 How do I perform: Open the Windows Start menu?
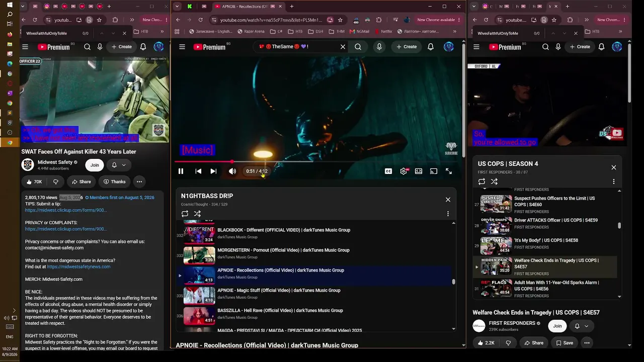(10, 6)
